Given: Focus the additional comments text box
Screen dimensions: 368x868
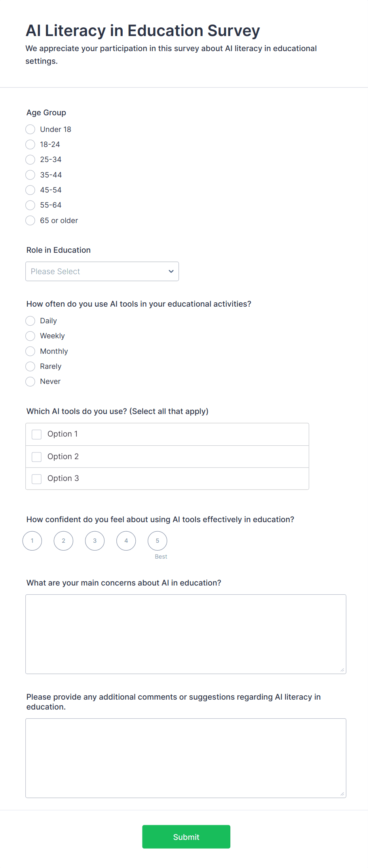Looking at the screenshot, I should point(186,758).
